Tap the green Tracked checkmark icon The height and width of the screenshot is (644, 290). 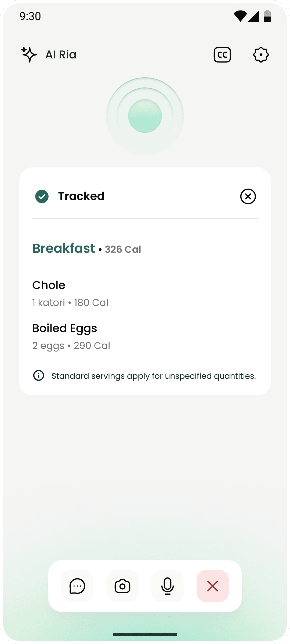[x=42, y=196]
